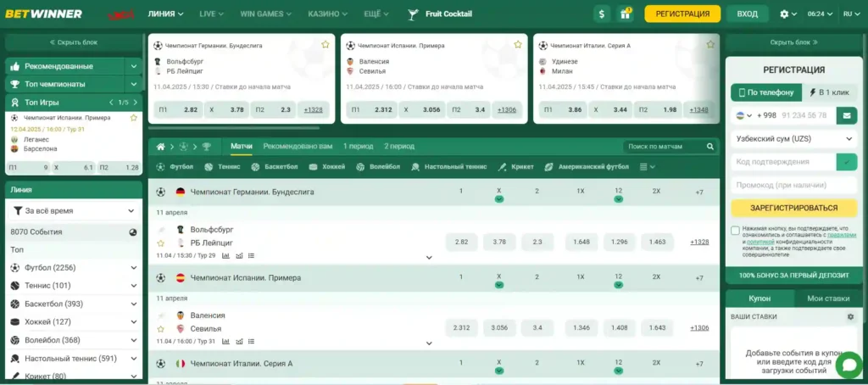This screenshot has width=868, height=385.
Task: Select the Крикет sport filter
Action: [x=515, y=167]
